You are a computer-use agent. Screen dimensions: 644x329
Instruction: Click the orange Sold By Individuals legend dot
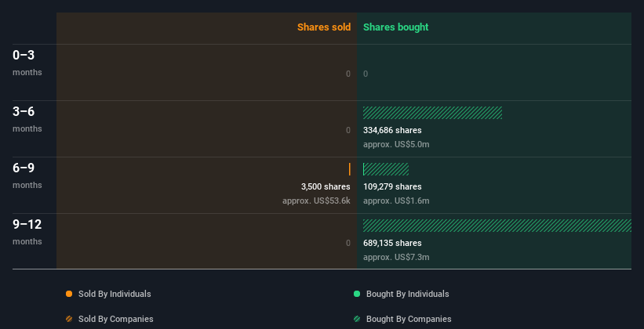tap(69, 294)
